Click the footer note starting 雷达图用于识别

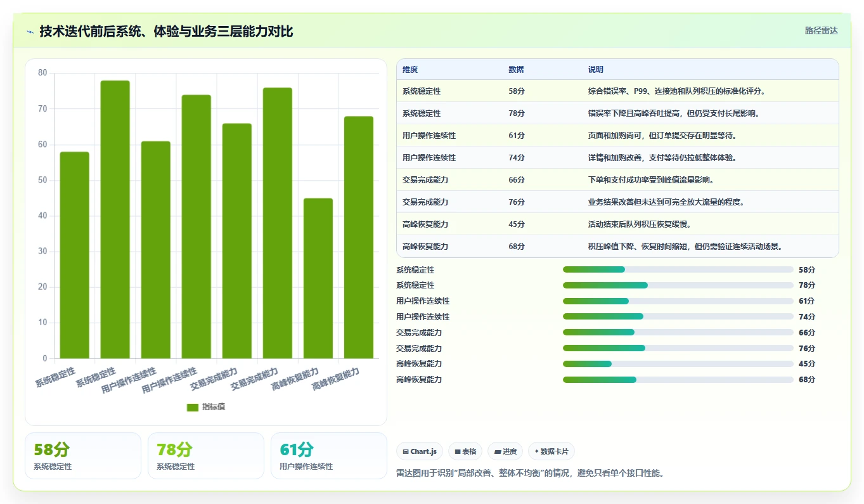pos(530,474)
